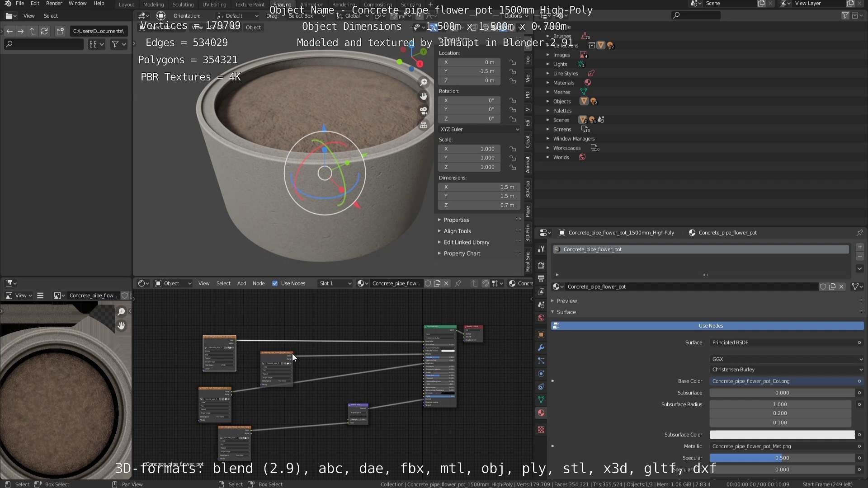Open the Add menu in node editor
868x488 pixels.
(241, 283)
